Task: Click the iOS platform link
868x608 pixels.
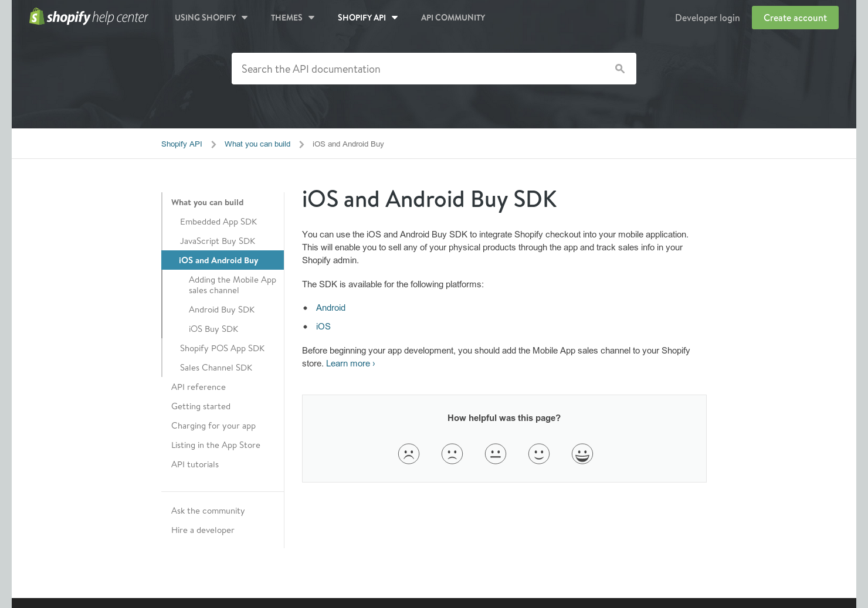Action: 323,327
